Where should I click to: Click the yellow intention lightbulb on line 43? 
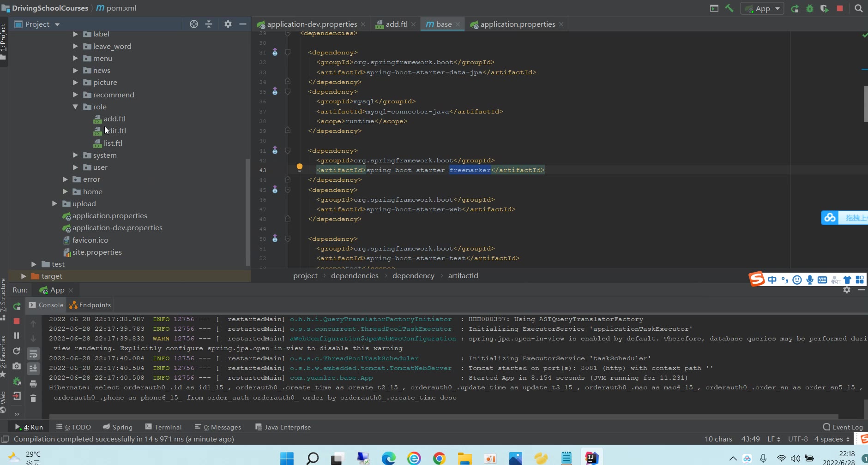tap(299, 167)
